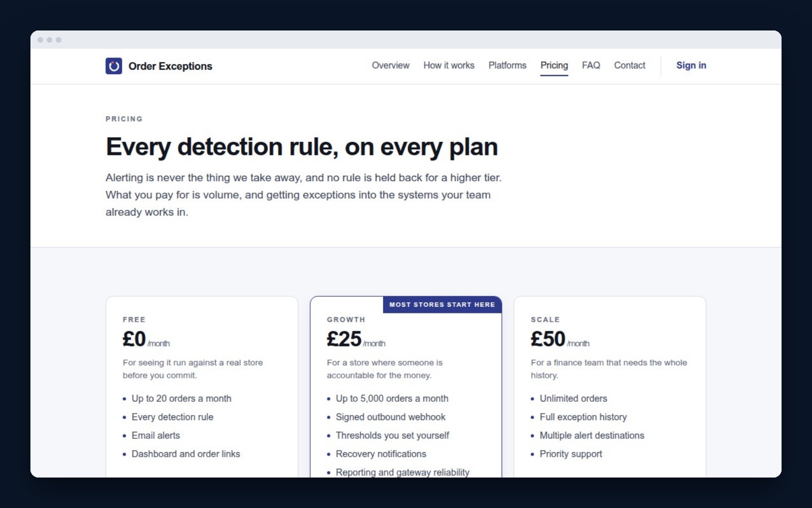Click 'Recovery notifications' item

(381, 454)
